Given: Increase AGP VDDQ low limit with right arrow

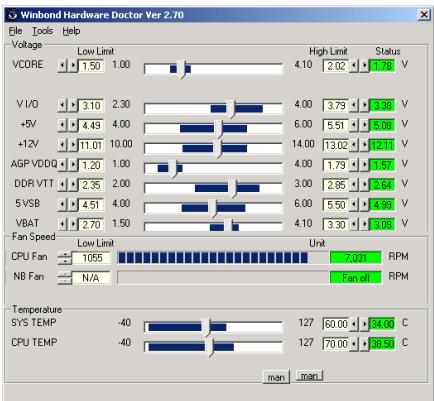Looking at the screenshot, I should [x=73, y=165].
